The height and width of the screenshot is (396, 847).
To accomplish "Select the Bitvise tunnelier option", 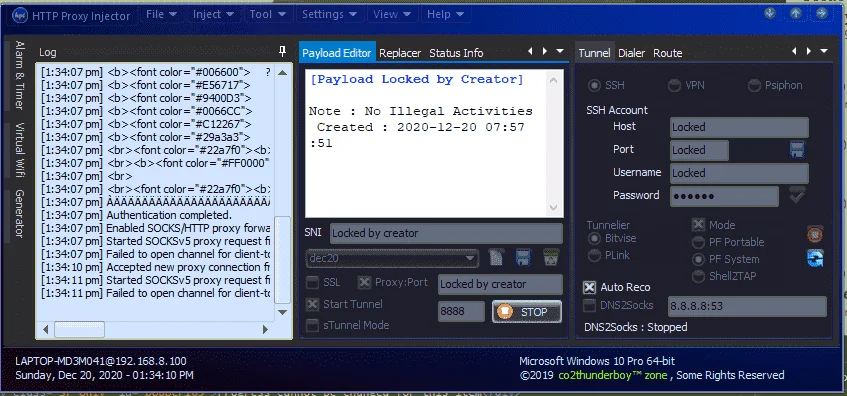I will 594,238.
